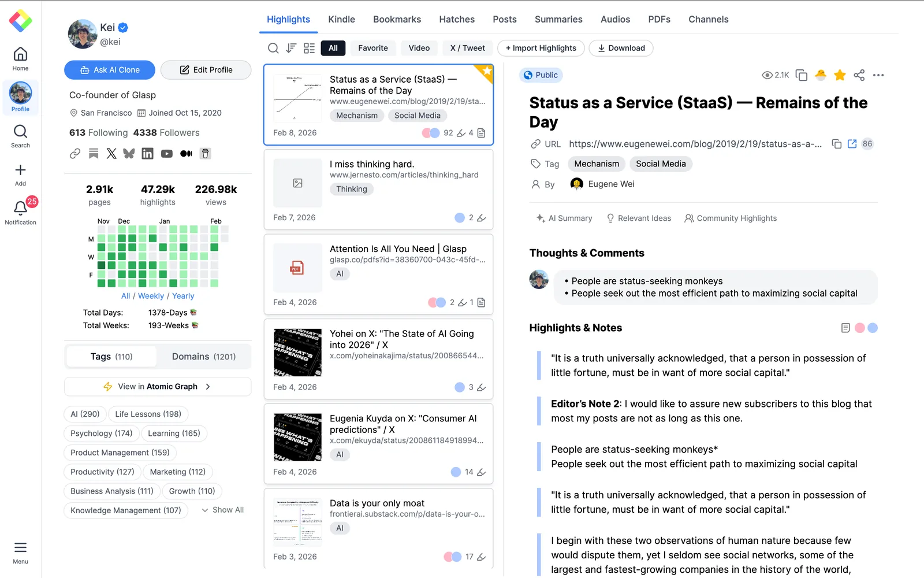Click the Download button
This screenshot has height=578, width=924.
point(621,48)
